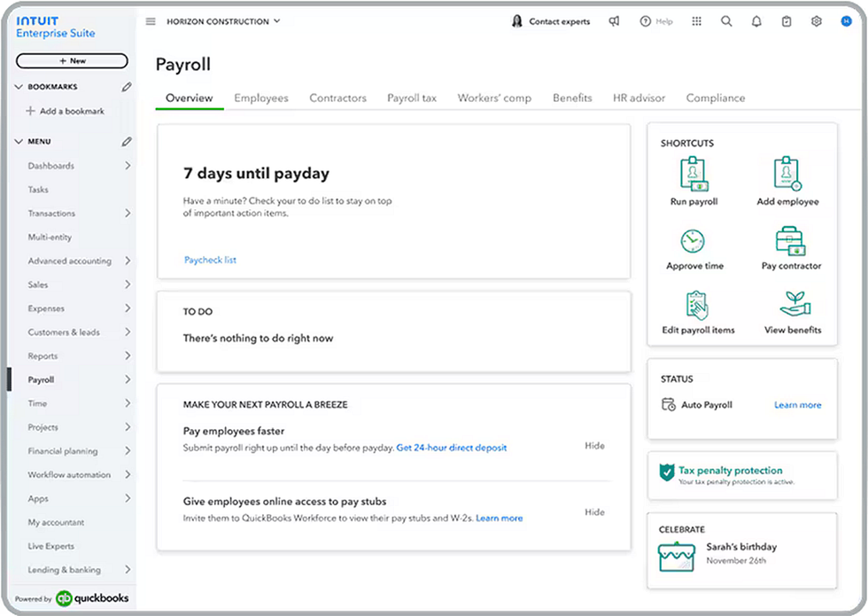Click the Run payroll shortcut icon
Viewport: 868px width, 616px height.
694,175
